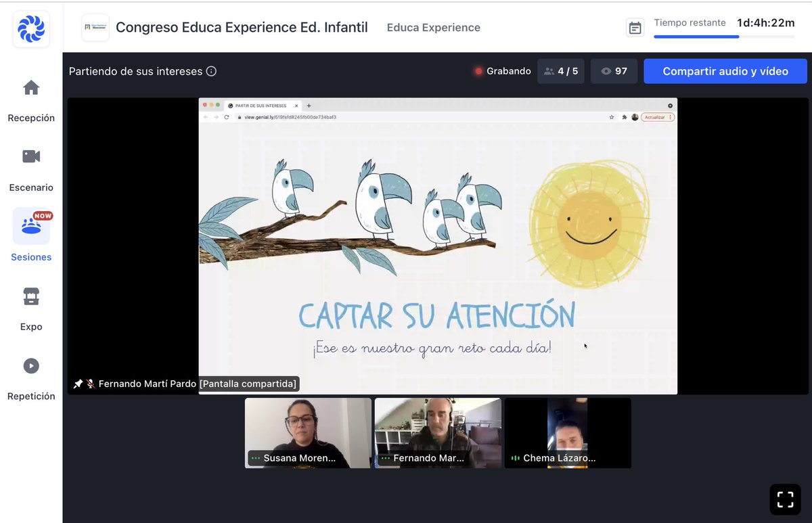812x523 pixels.
Task: Click back arrow in shared browser
Action: point(206,117)
